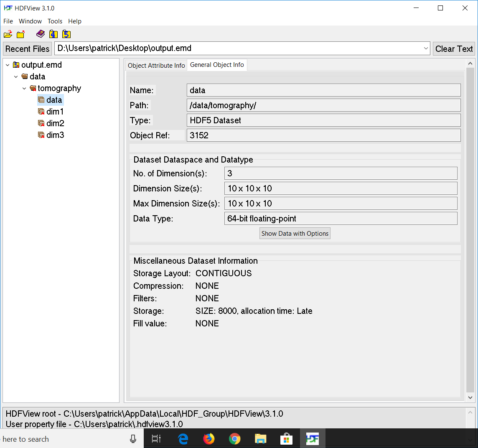Select the dim1 dataset table icon
Viewport: 478px width, 448px height.
point(41,112)
